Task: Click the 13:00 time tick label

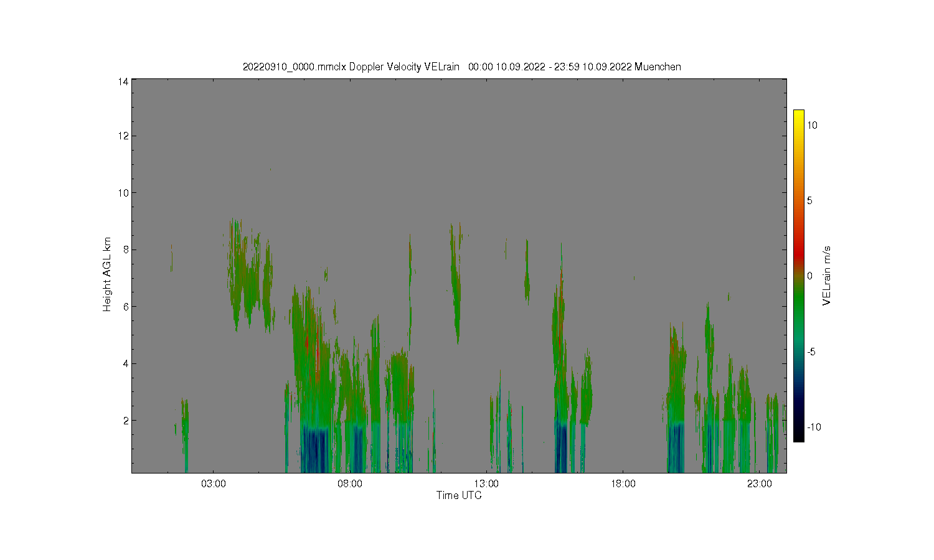Action: coord(486,483)
